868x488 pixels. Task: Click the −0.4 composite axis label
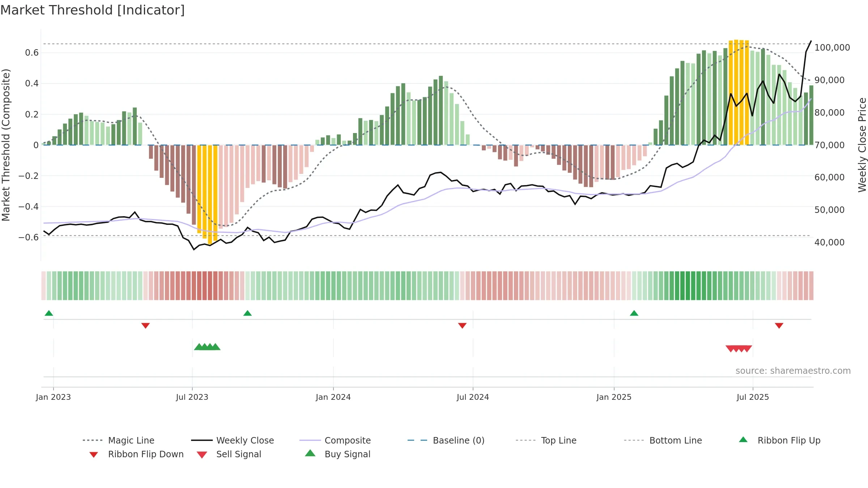pyautogui.click(x=29, y=207)
